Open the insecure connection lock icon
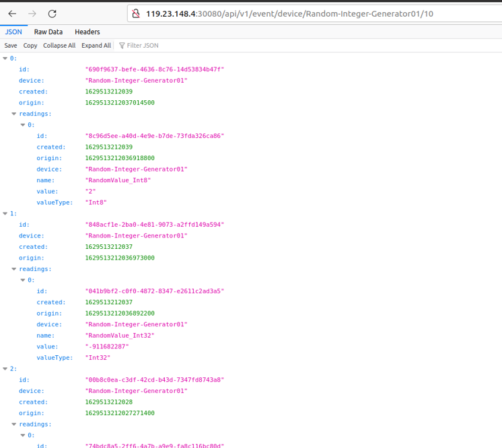The image size is (502, 448). [136, 13]
